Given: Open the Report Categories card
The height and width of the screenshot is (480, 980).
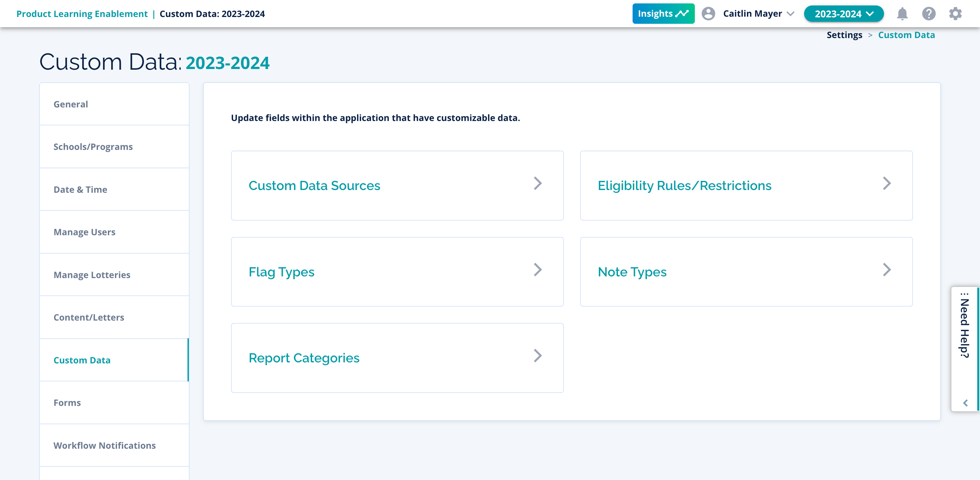Looking at the screenshot, I should [304, 358].
